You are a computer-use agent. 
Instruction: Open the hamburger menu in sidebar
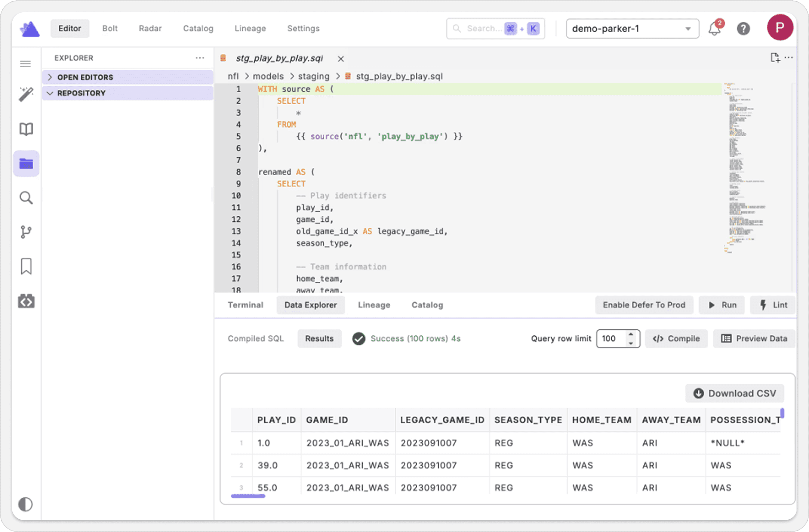pyautogui.click(x=25, y=64)
